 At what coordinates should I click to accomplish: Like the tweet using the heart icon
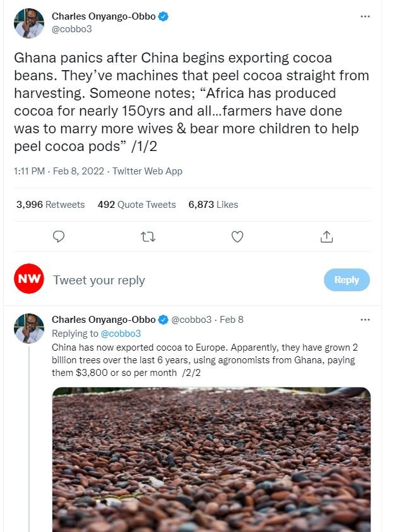pos(237,236)
